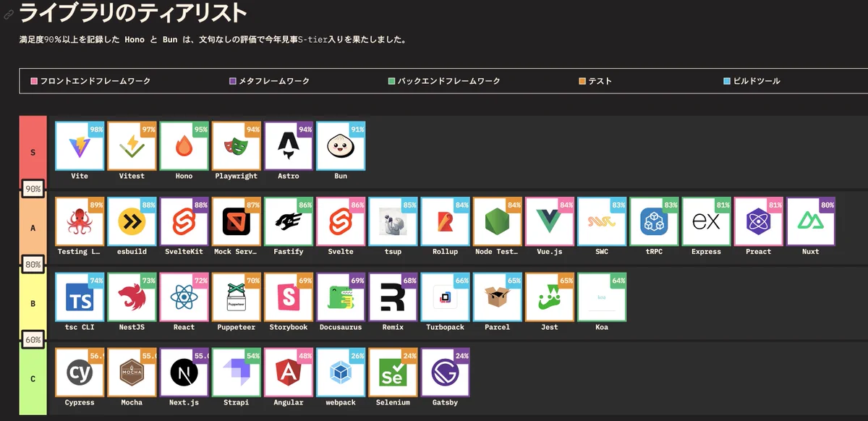Click the Storybook icon

click(x=289, y=299)
